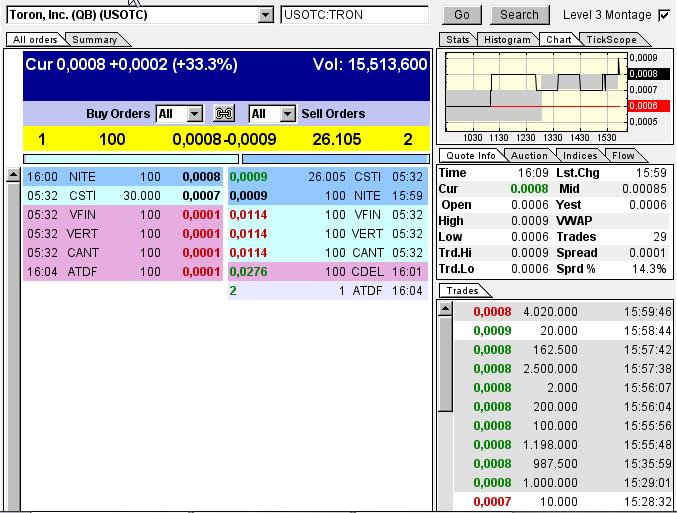Select the trade of 987.500 at 15:35:59
Screen dimensions: 677x513
click(x=563, y=464)
